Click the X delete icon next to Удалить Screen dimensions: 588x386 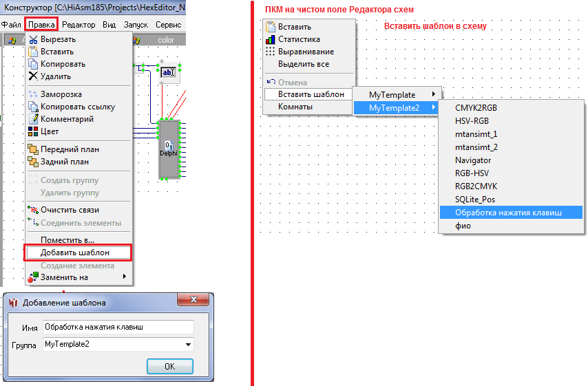(x=33, y=76)
